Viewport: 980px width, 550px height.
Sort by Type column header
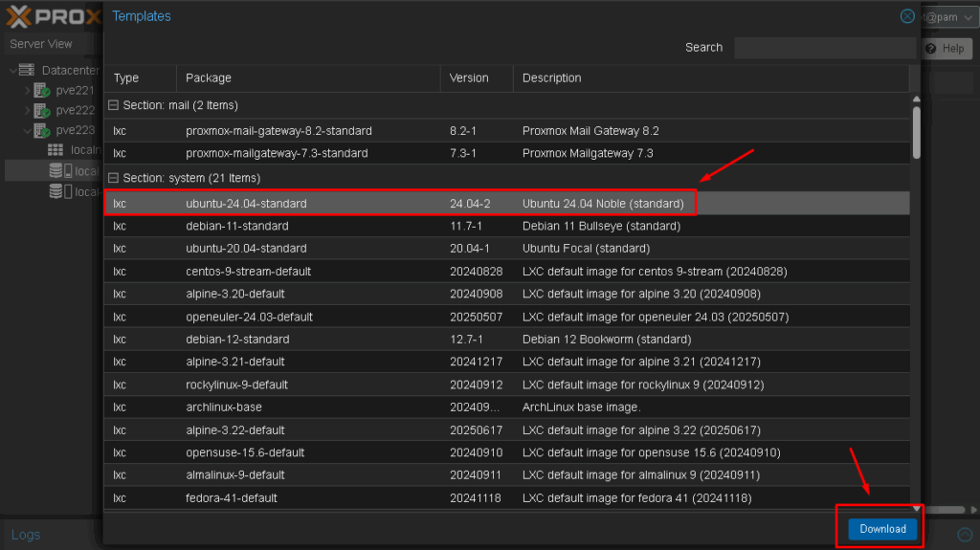point(140,78)
